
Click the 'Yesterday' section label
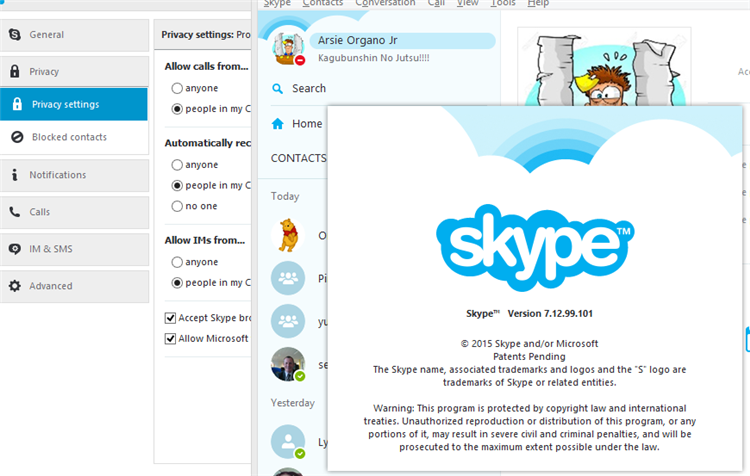[x=293, y=403]
